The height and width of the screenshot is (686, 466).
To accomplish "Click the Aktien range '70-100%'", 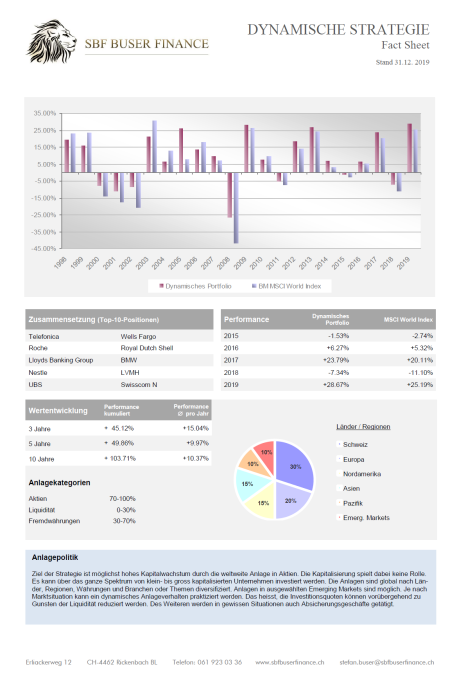I will [x=123, y=499].
